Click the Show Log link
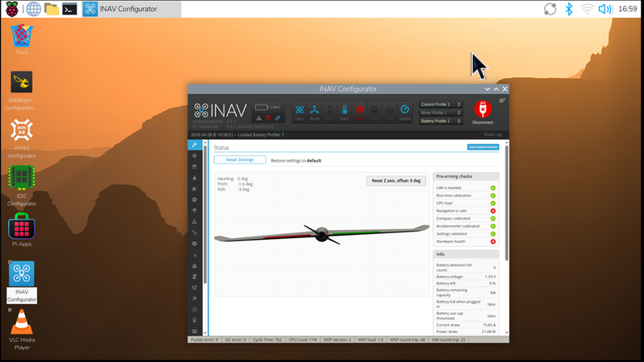 493,134
